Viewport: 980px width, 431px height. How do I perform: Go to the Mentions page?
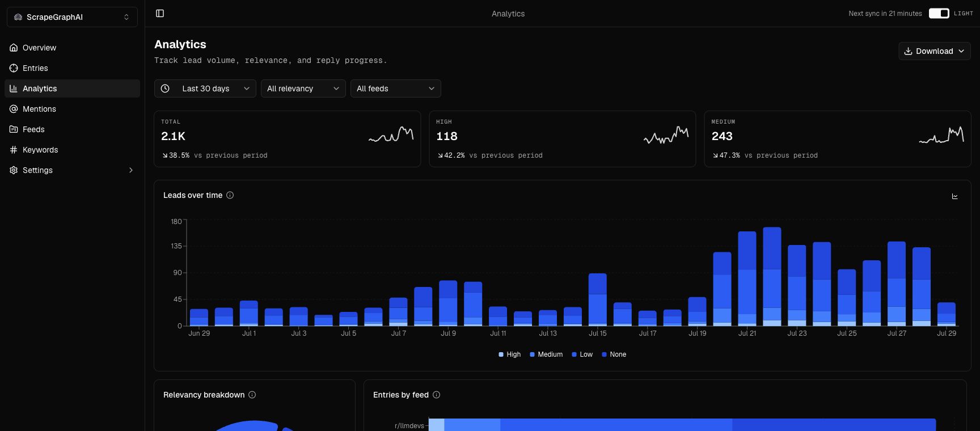click(72, 109)
